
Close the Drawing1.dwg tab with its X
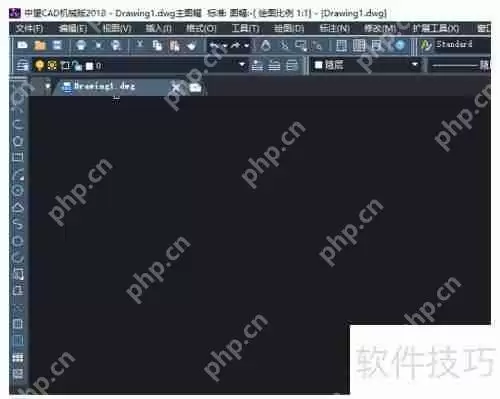point(176,88)
